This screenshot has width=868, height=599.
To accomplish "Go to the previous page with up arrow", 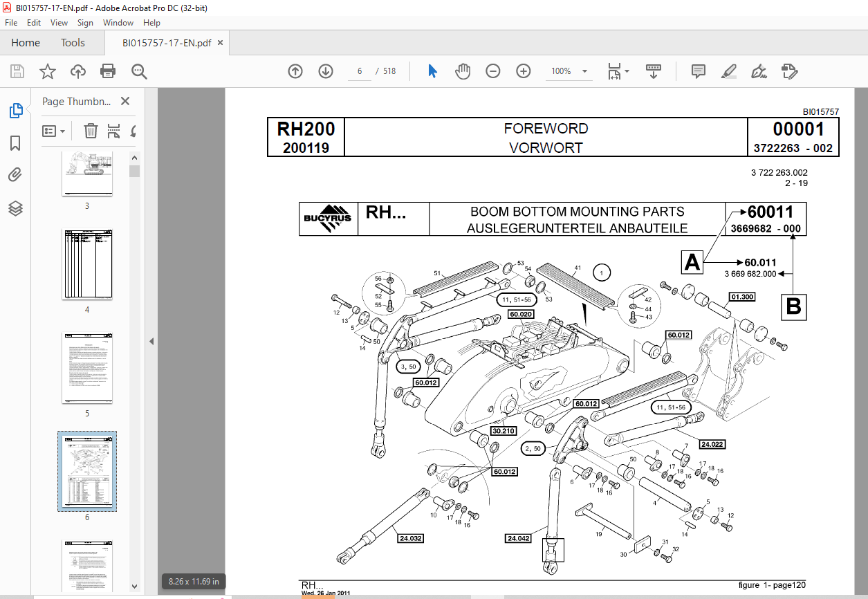I will (x=295, y=71).
